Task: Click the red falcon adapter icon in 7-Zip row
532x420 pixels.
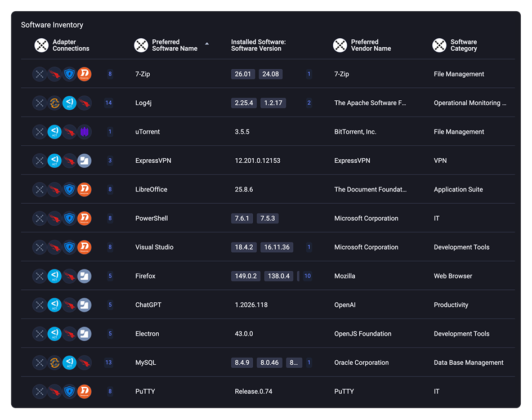Action: [54, 74]
